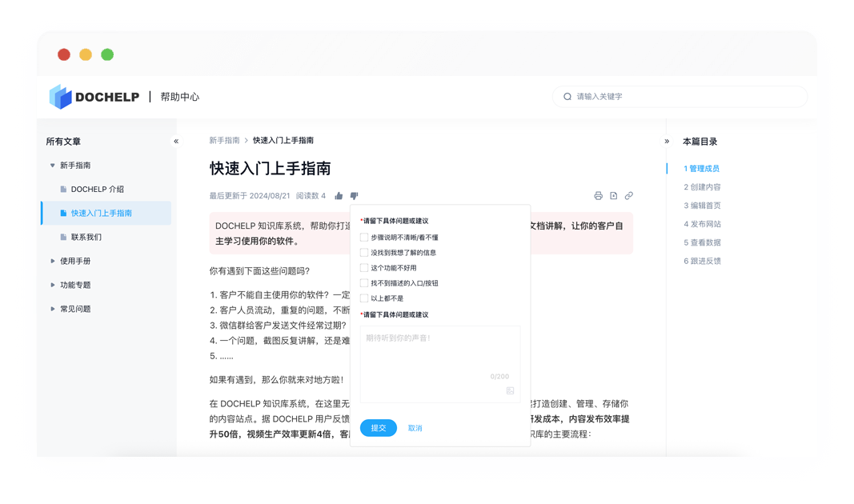Image resolution: width=854 pixels, height=504 pixels.
Task: Click the thumbs down dislike icon
Action: [x=354, y=196]
